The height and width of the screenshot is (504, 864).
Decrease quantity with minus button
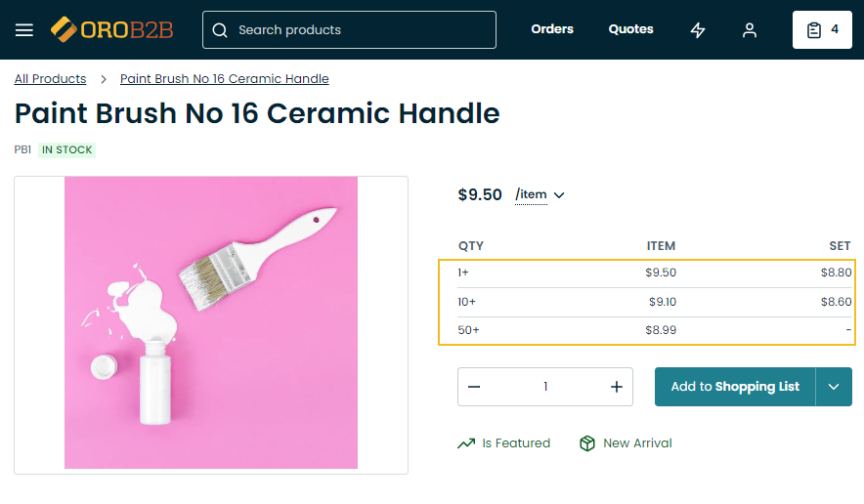(x=474, y=387)
